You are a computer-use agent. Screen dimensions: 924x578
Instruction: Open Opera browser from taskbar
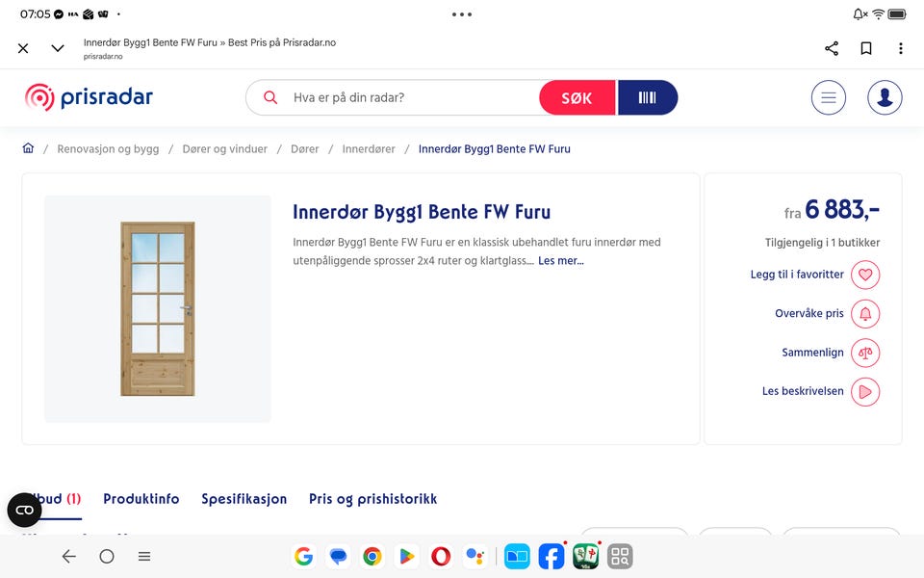[x=441, y=556]
